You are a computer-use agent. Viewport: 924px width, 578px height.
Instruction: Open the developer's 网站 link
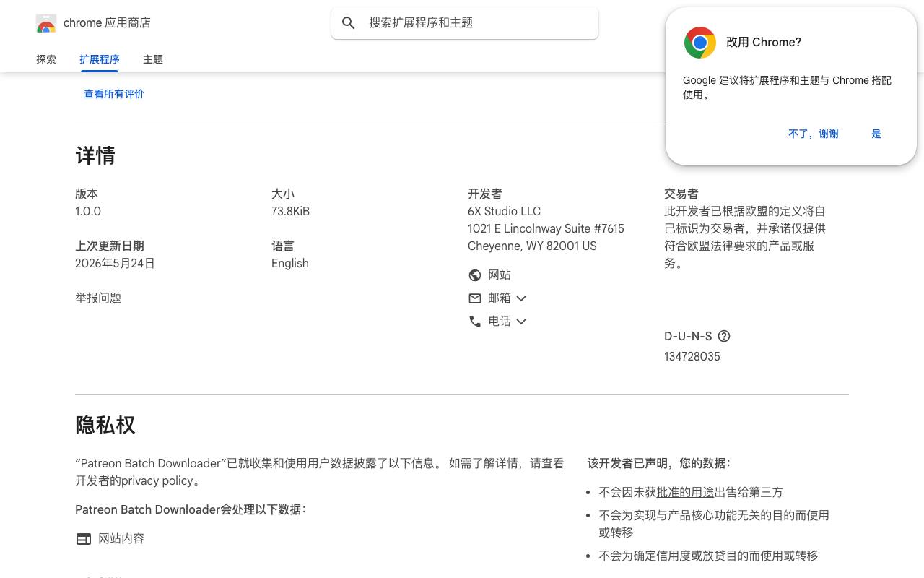coord(500,275)
